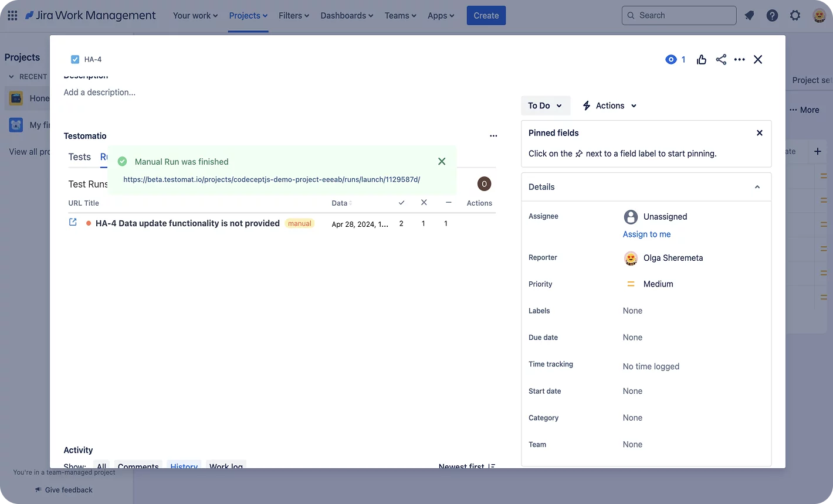833x504 pixels.
Task: Switch to the Tests tab
Action: pyautogui.click(x=79, y=157)
